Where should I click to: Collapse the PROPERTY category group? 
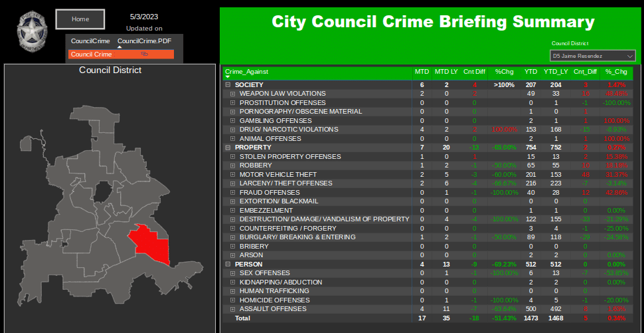coord(228,148)
